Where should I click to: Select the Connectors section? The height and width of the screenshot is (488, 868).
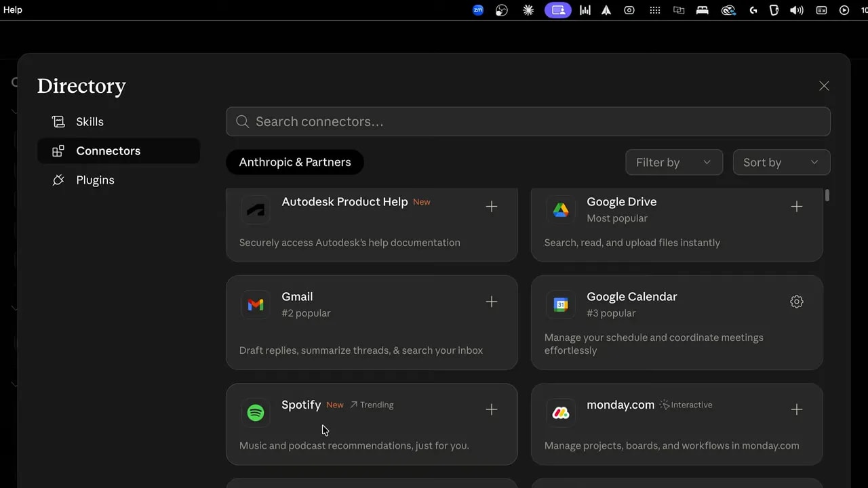click(x=119, y=151)
